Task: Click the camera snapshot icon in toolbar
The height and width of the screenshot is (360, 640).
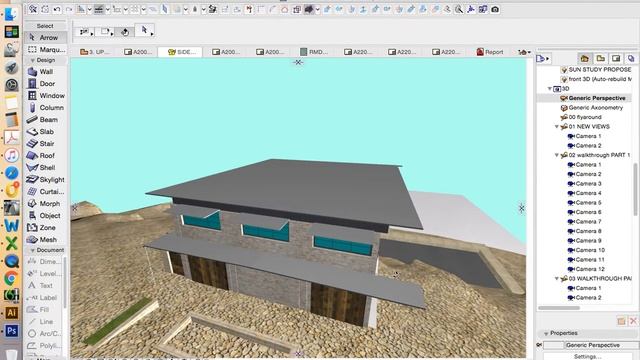Action: coord(495,9)
